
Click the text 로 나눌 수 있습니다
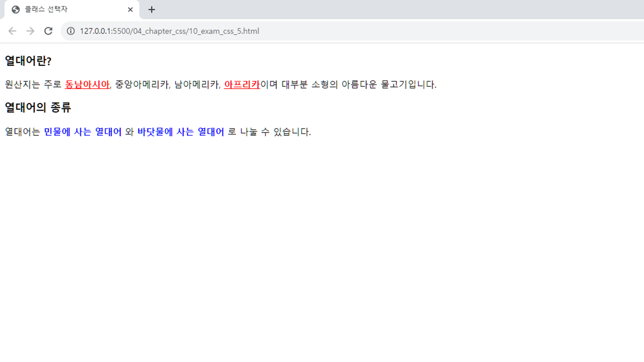[x=269, y=132]
